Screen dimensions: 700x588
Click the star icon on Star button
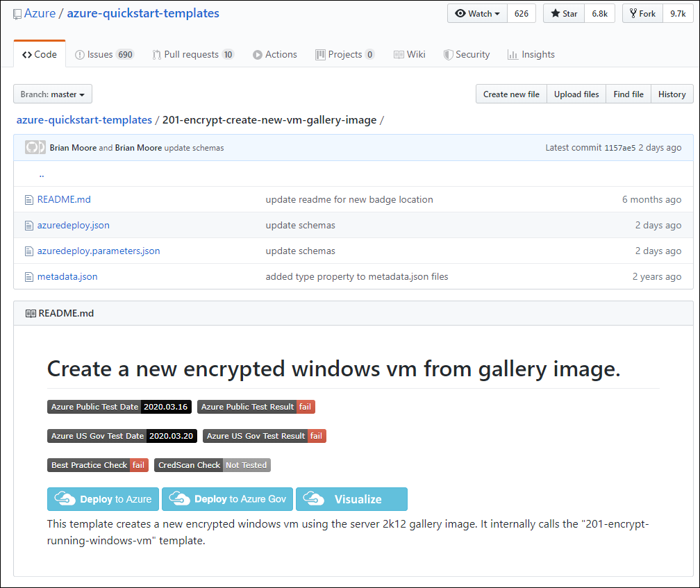[556, 13]
